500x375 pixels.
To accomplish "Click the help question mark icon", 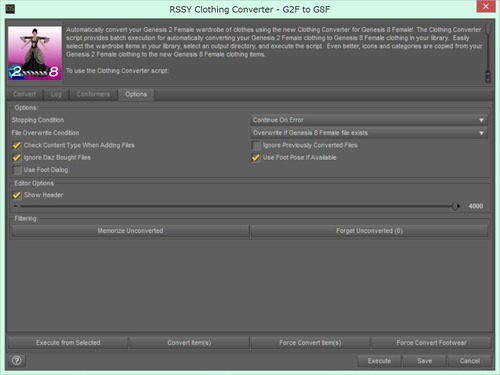I will (x=17, y=360).
